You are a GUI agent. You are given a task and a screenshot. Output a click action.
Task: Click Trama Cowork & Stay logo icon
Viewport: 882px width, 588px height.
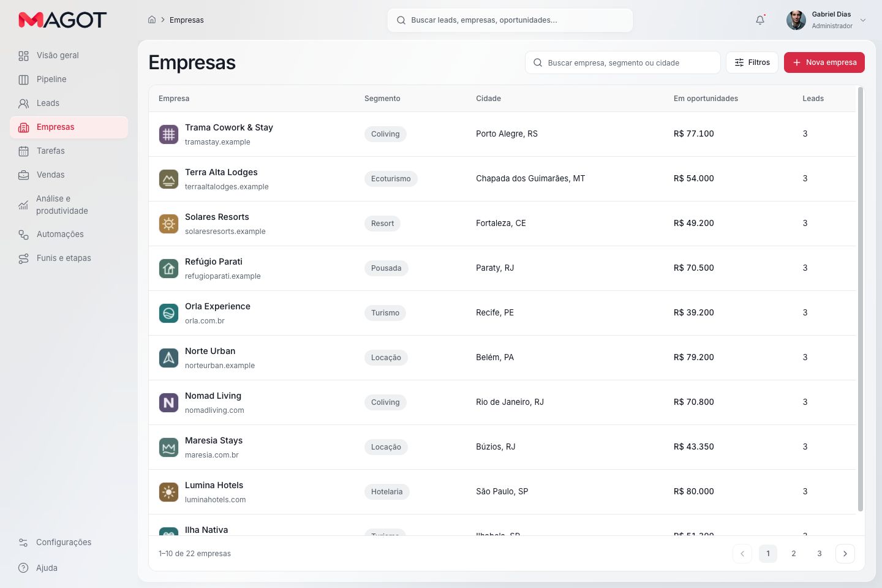pyautogui.click(x=168, y=134)
